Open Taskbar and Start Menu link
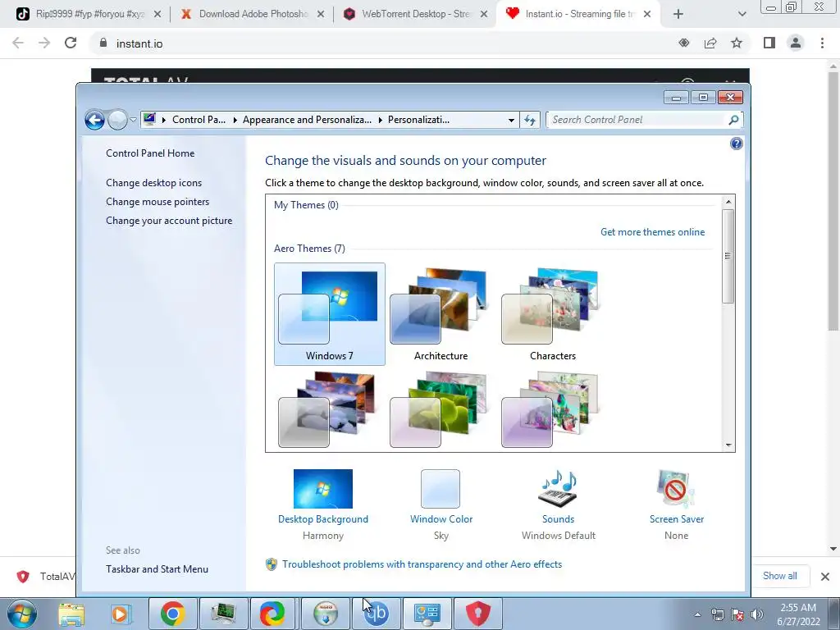Image resolution: width=840 pixels, height=630 pixels. click(157, 569)
